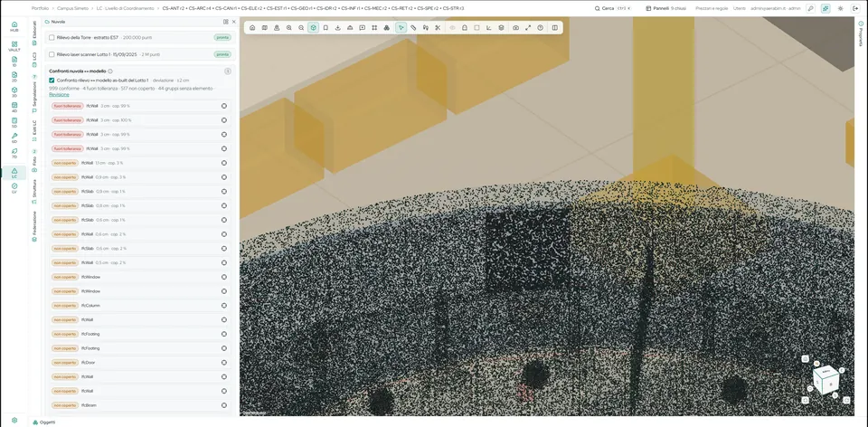Open the Federazione vertical tab
The height and width of the screenshot is (427, 868).
pos(35,226)
